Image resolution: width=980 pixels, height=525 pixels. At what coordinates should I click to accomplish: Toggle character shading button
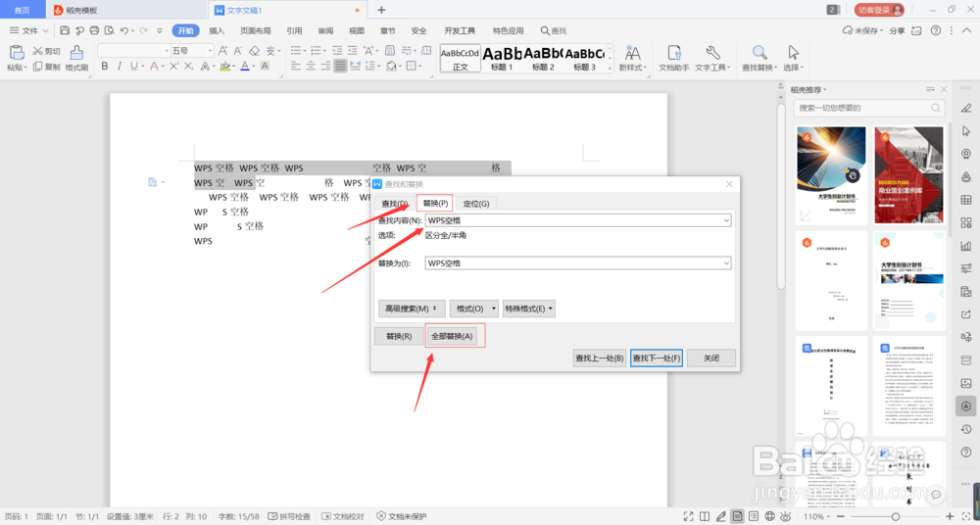click(x=265, y=67)
